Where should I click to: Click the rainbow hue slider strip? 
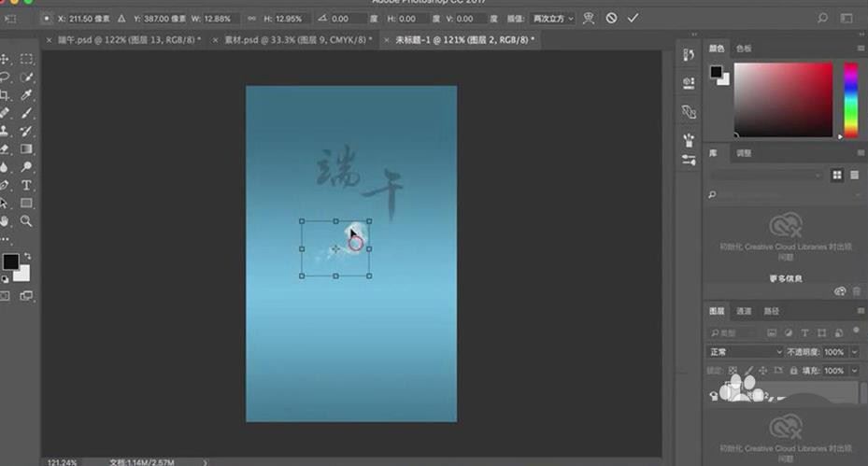[851, 100]
